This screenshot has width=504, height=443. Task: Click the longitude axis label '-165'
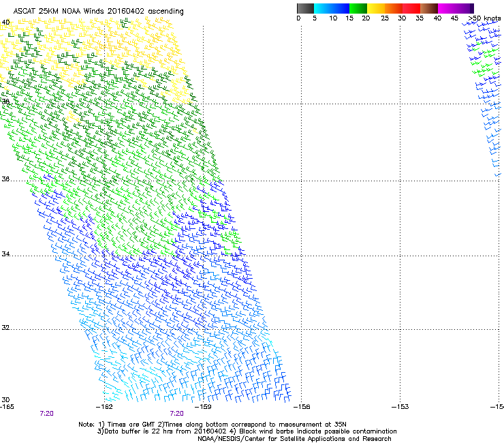click(x=7, y=407)
